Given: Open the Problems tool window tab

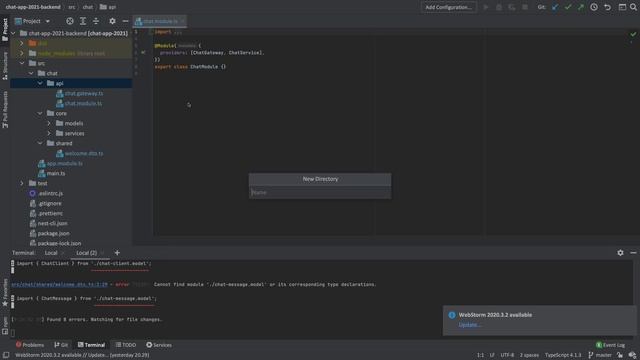Looking at the screenshot, I should pos(30,345).
